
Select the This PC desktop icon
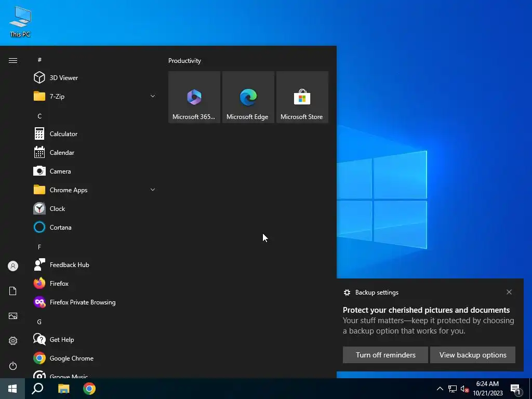[20, 21]
